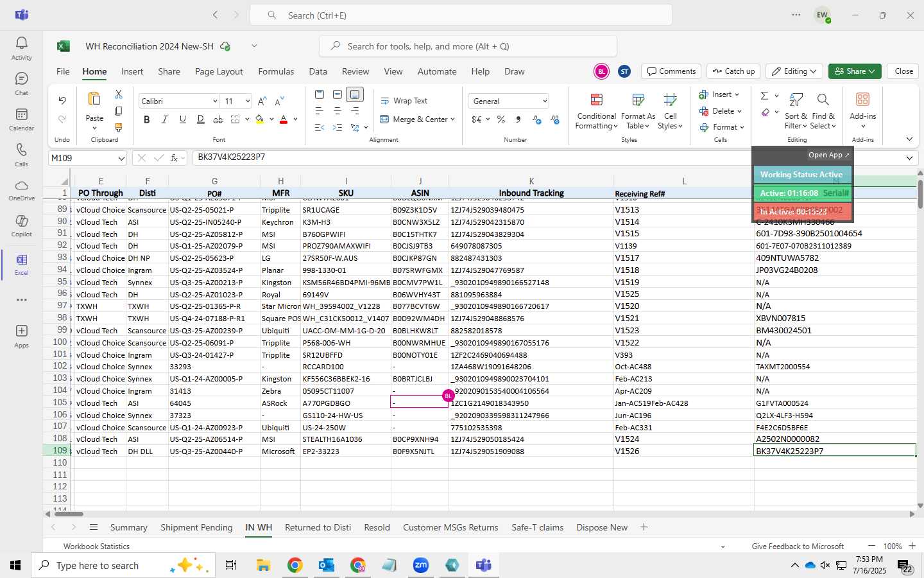The image size is (924, 578).
Task: Click the align left icon
Action: tap(320, 111)
